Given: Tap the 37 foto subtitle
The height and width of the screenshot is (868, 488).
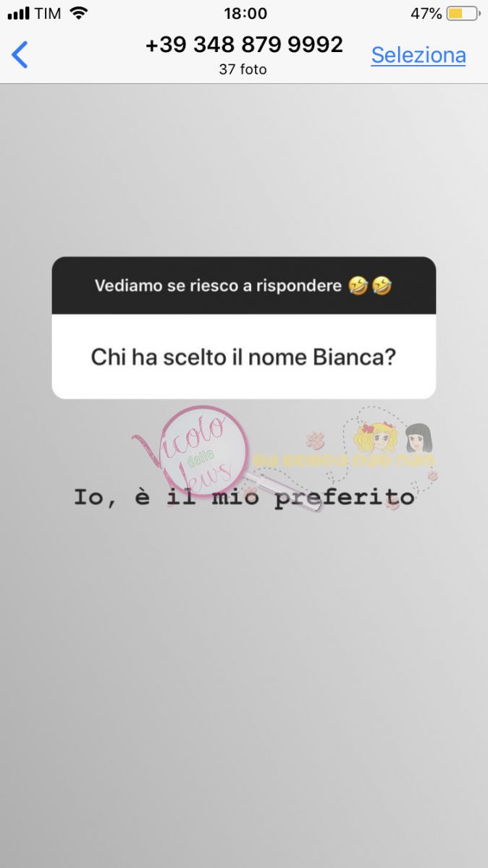Looking at the screenshot, I should 243,70.
